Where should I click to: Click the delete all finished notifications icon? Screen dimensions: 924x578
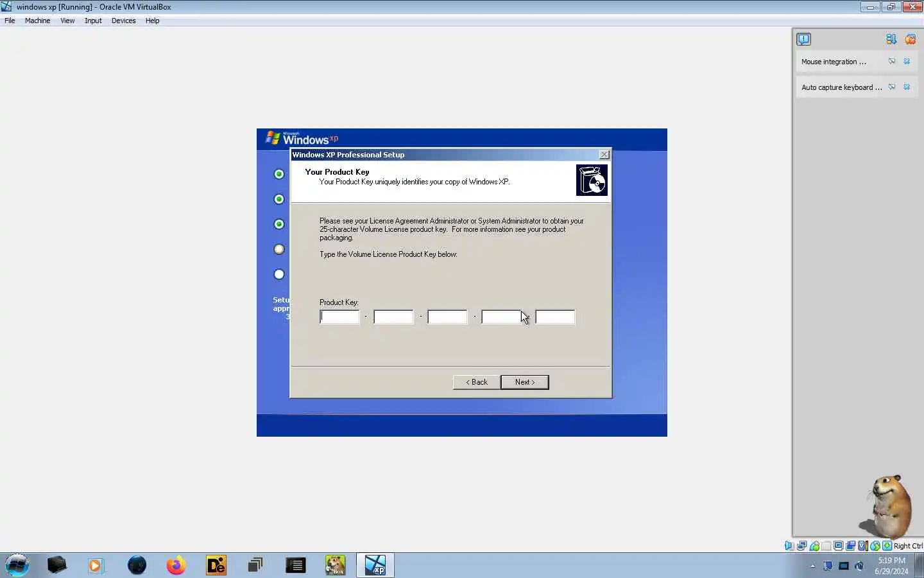(x=910, y=39)
